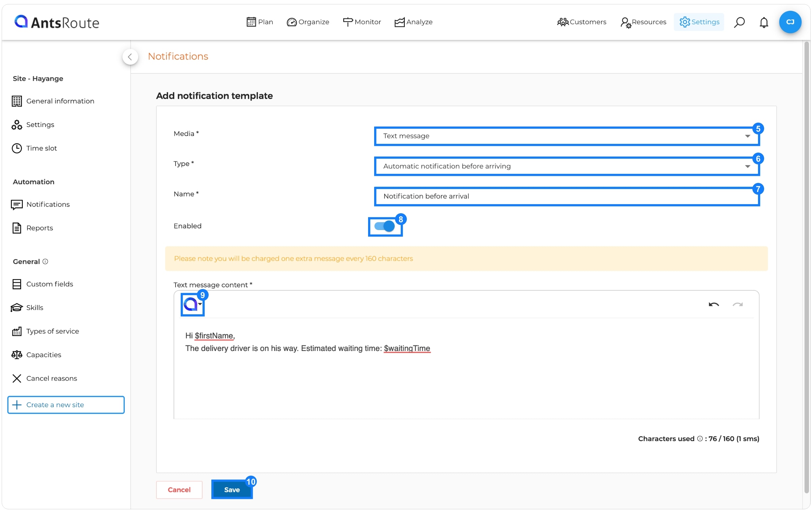The height and width of the screenshot is (513, 812).
Task: Open Types of service icon
Action: [17, 331]
